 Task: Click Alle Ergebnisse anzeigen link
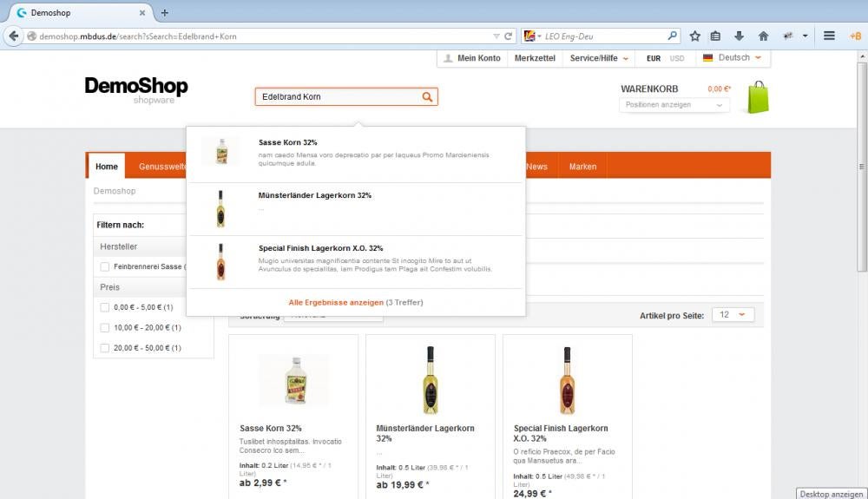(x=336, y=302)
